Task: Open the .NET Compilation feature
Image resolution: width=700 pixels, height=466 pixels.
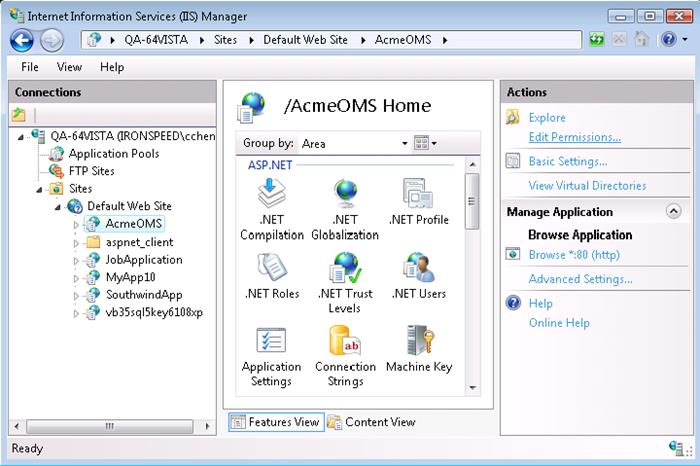Action: pos(271,209)
